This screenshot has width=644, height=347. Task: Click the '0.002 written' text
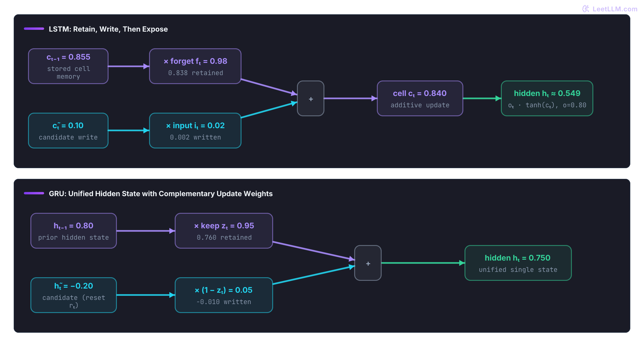[196, 137]
